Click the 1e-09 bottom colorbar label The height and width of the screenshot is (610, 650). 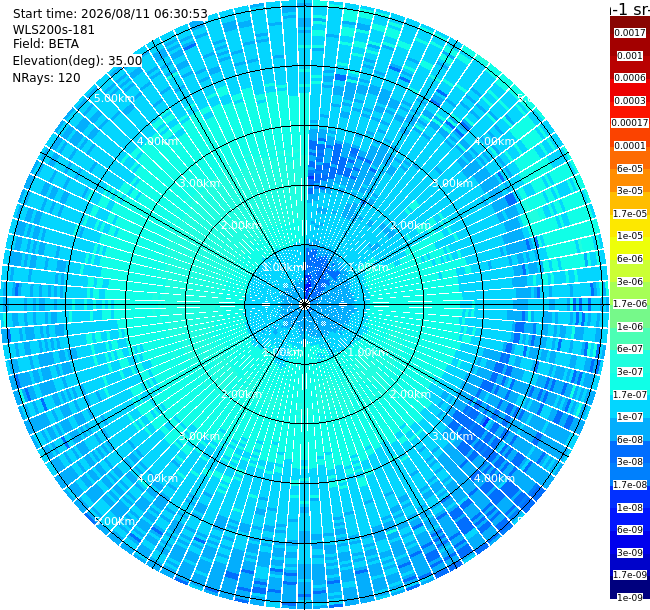coord(630,598)
